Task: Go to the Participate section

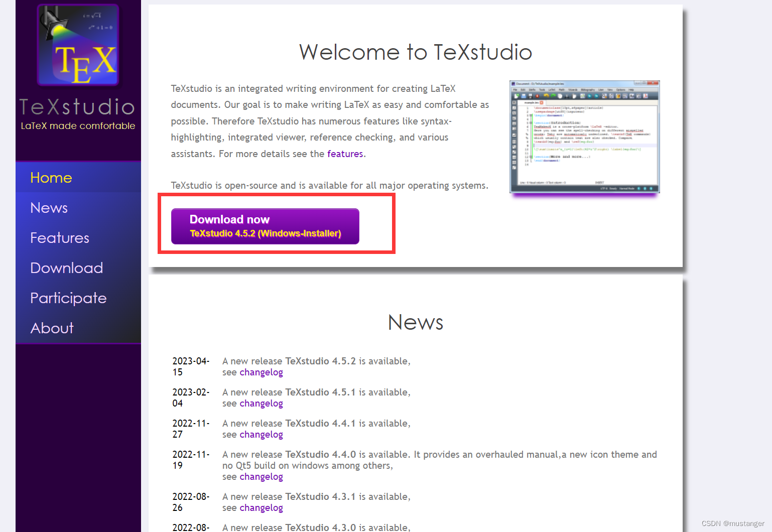Action: [x=68, y=298]
